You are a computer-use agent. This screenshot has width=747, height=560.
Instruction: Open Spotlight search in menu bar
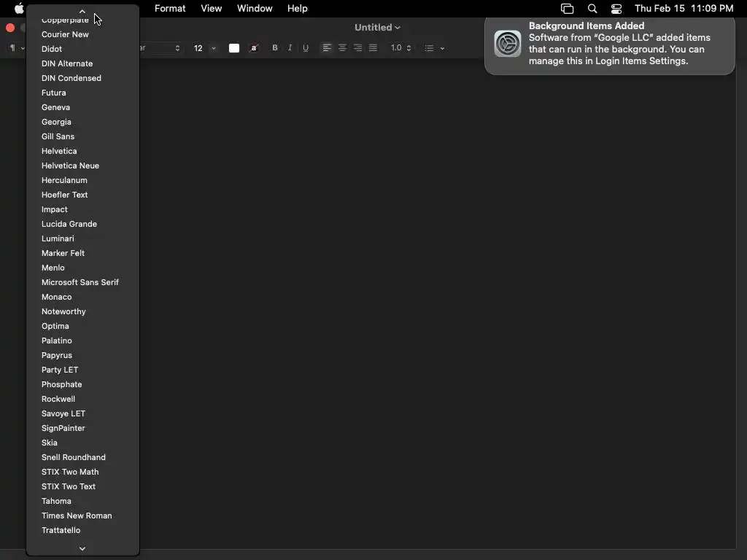point(592,9)
